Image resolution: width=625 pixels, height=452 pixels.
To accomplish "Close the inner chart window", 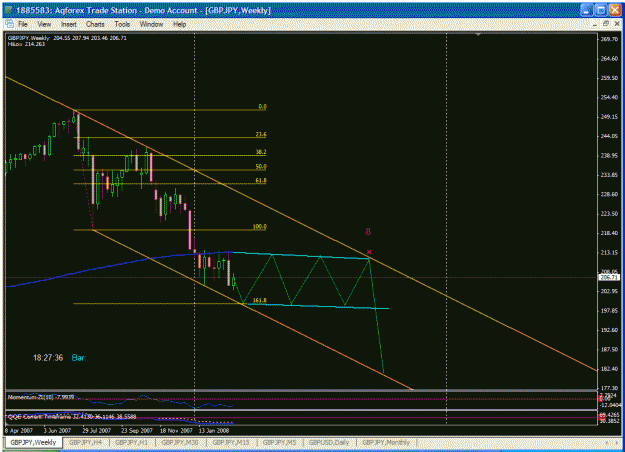I will [x=617, y=24].
